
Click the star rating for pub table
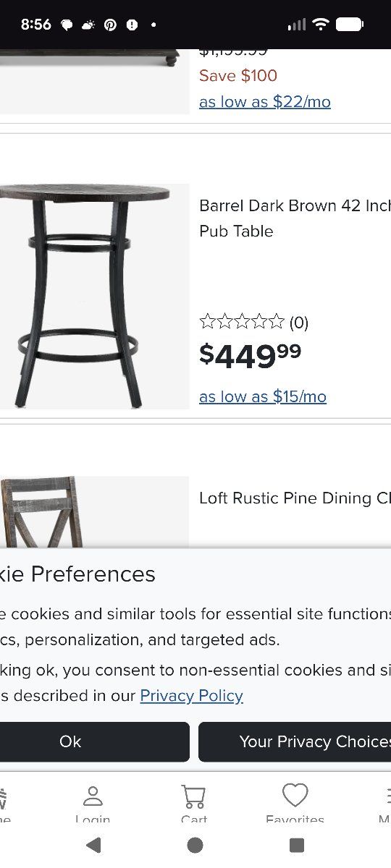point(242,322)
